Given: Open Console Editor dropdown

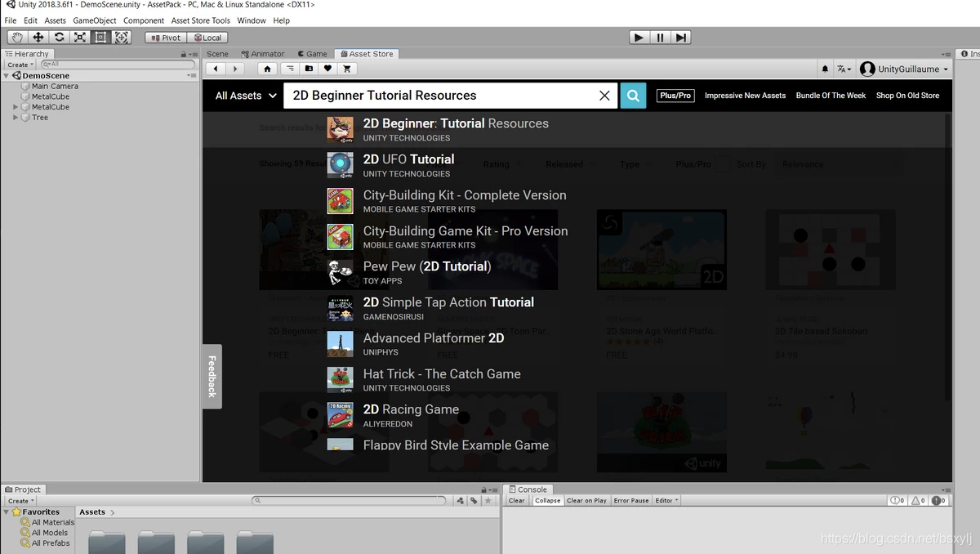Looking at the screenshot, I should click(666, 501).
